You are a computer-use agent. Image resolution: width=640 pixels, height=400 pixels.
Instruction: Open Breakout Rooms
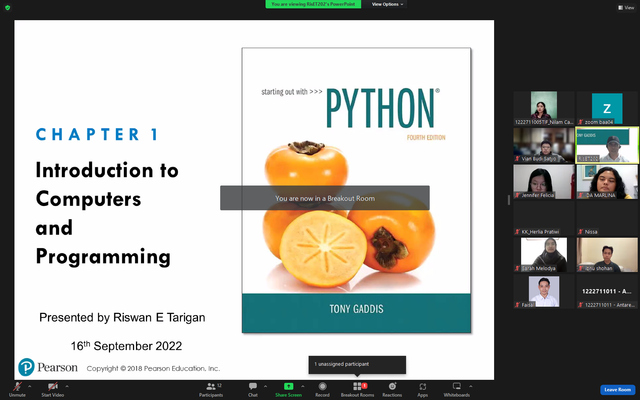tap(358, 389)
